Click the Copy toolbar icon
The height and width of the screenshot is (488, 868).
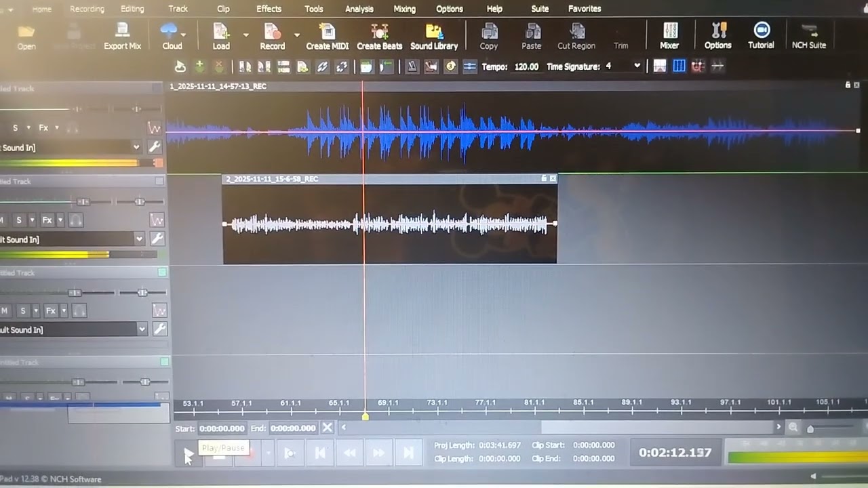coord(489,36)
